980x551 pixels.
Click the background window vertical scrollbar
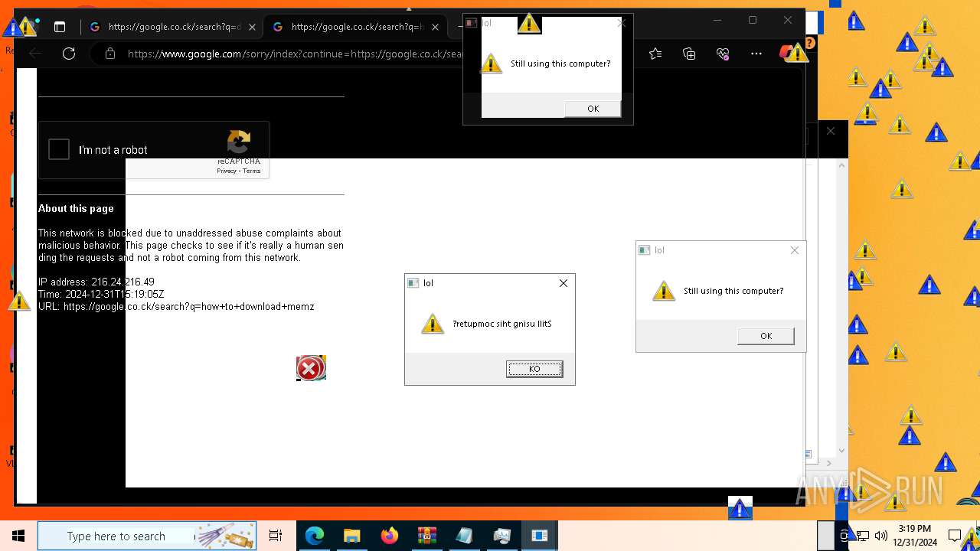[x=842, y=306]
